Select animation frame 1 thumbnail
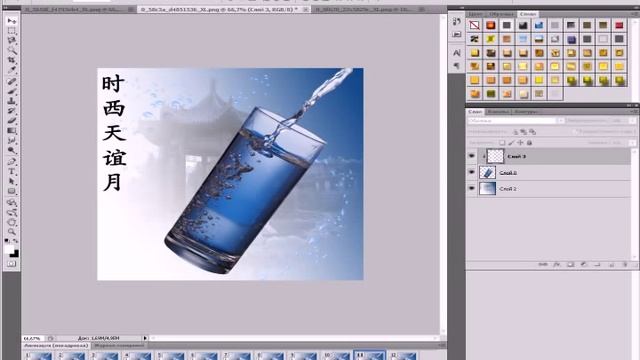This screenshot has height=360, width=640. [x=38, y=356]
